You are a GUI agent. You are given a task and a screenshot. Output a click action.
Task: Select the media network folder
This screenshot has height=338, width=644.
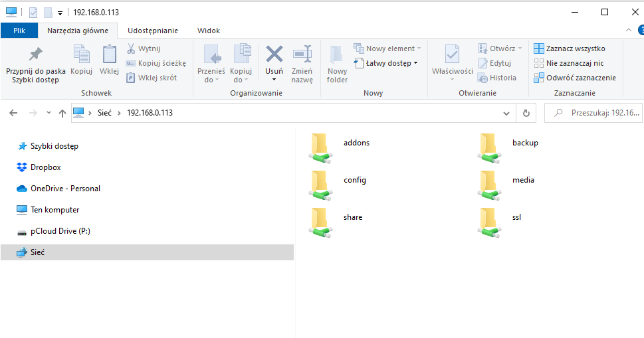[x=506, y=185]
